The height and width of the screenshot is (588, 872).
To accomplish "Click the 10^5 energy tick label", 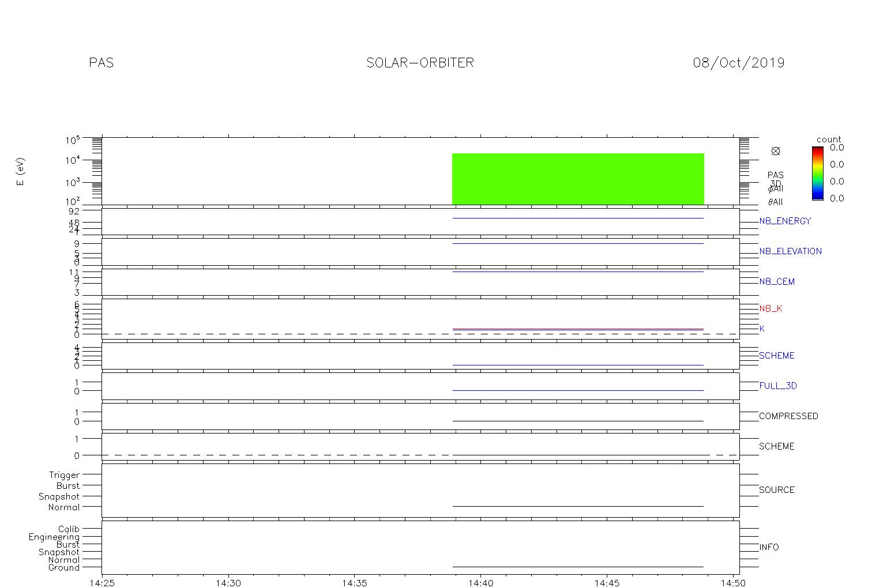I will point(72,140).
